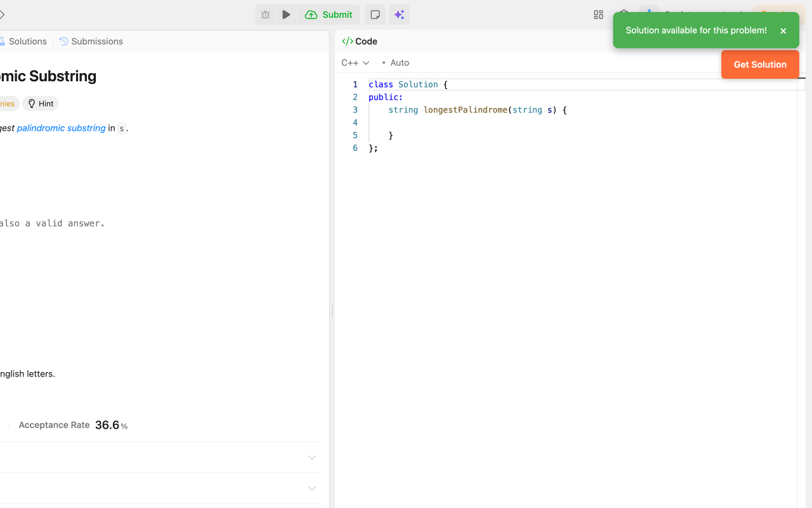
Task: Click the Acceptance Rate label
Action: tap(54, 425)
